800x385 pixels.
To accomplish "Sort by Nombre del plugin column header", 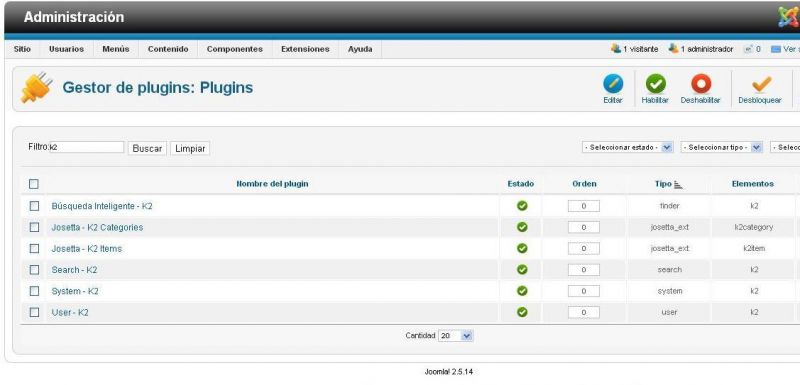I will click(x=272, y=184).
